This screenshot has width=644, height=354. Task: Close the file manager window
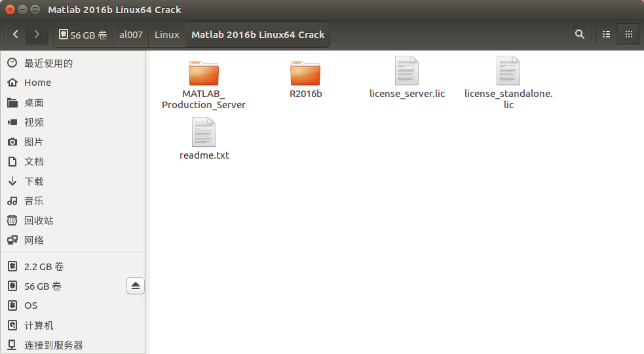point(10,9)
